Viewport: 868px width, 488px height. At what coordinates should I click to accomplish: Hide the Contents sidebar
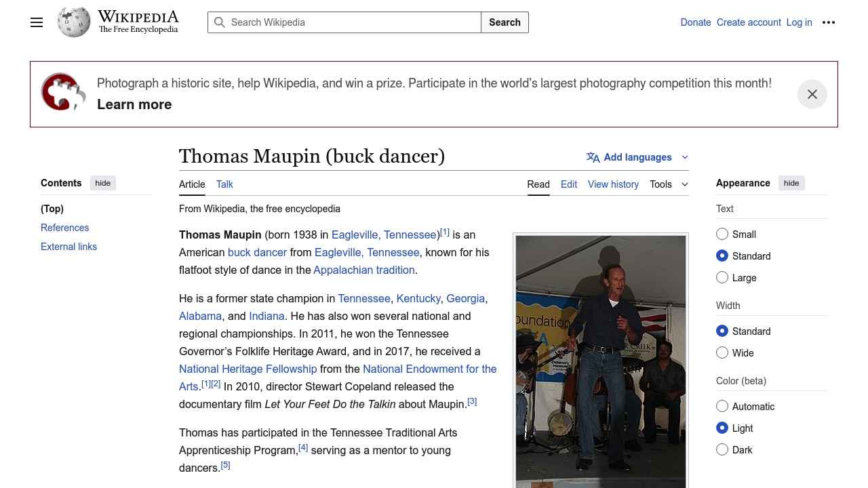pyautogui.click(x=103, y=183)
